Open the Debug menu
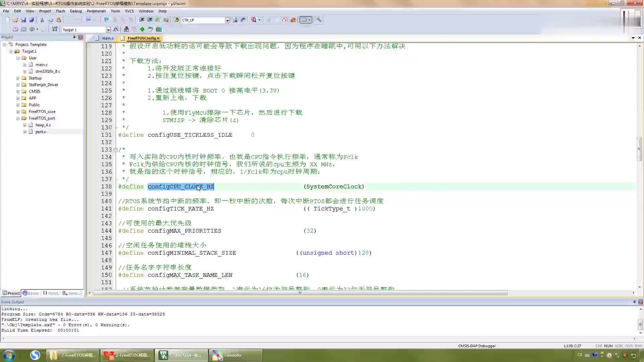The image size is (644, 362). coord(76,11)
